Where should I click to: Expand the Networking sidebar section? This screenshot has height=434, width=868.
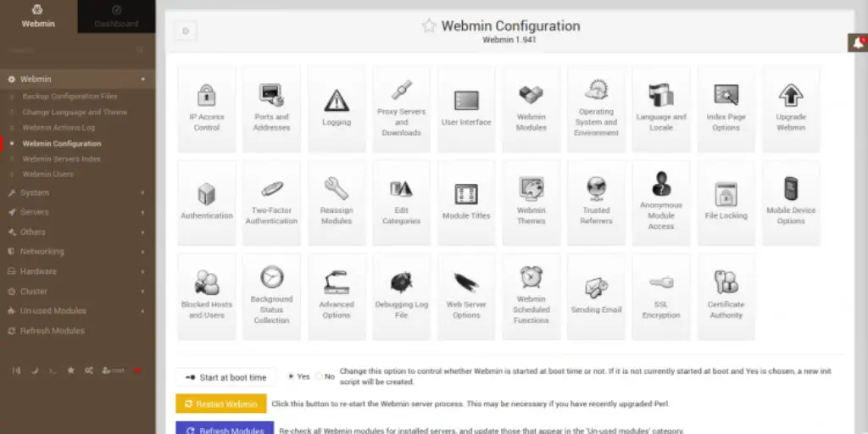pyautogui.click(x=77, y=251)
